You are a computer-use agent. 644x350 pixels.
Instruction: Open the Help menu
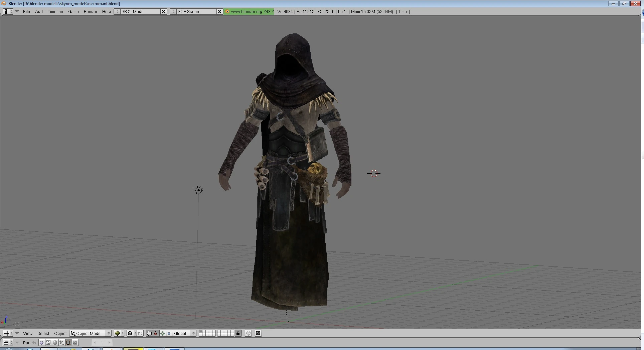click(x=106, y=11)
